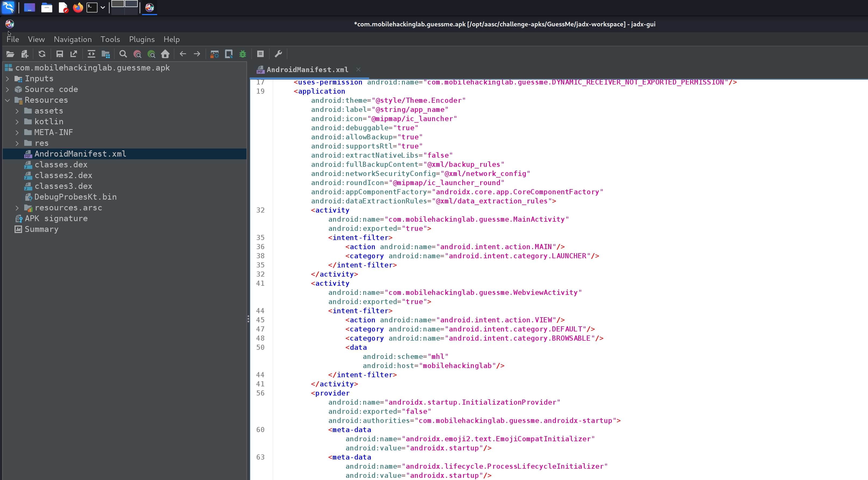Expand the Source code tree node

coord(8,89)
